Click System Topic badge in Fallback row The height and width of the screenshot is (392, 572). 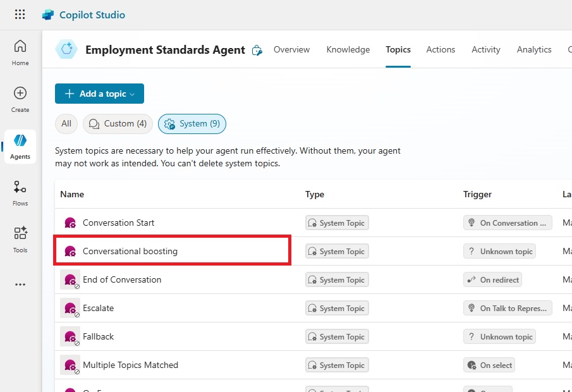tap(337, 336)
